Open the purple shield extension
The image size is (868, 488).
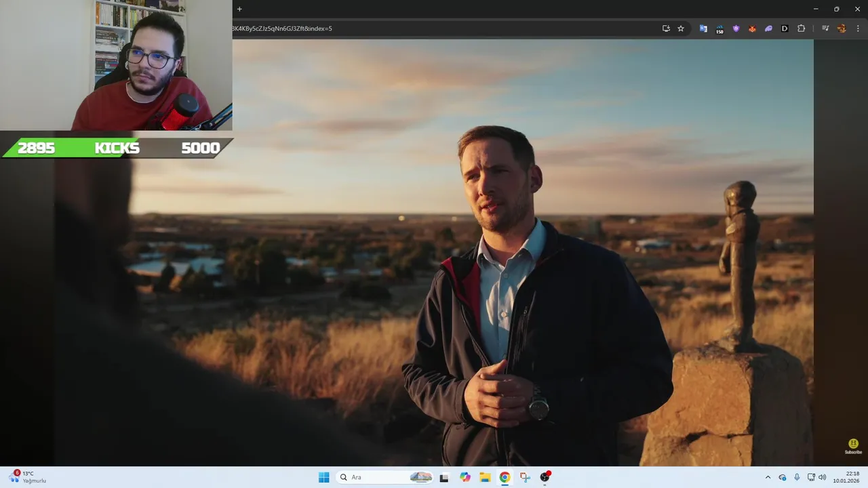[x=736, y=28]
